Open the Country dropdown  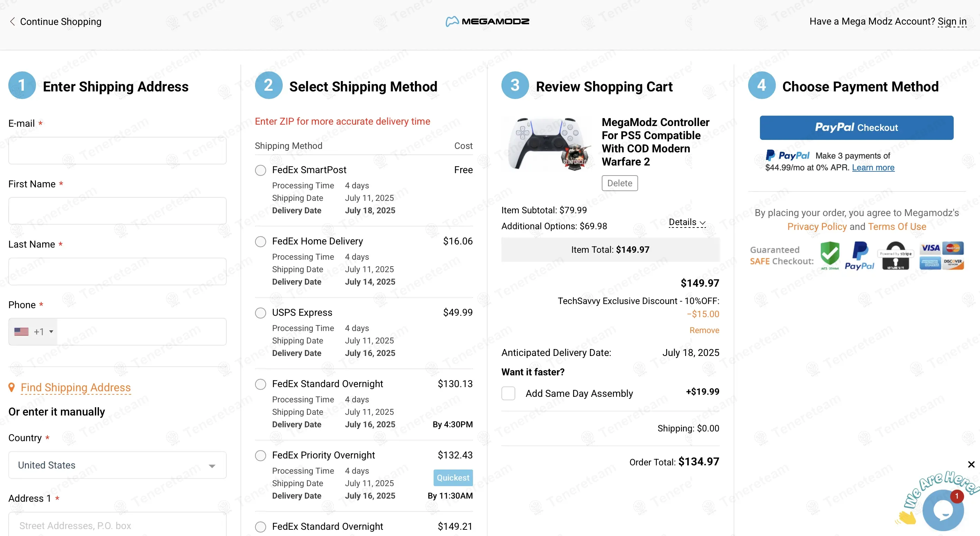[117, 465]
